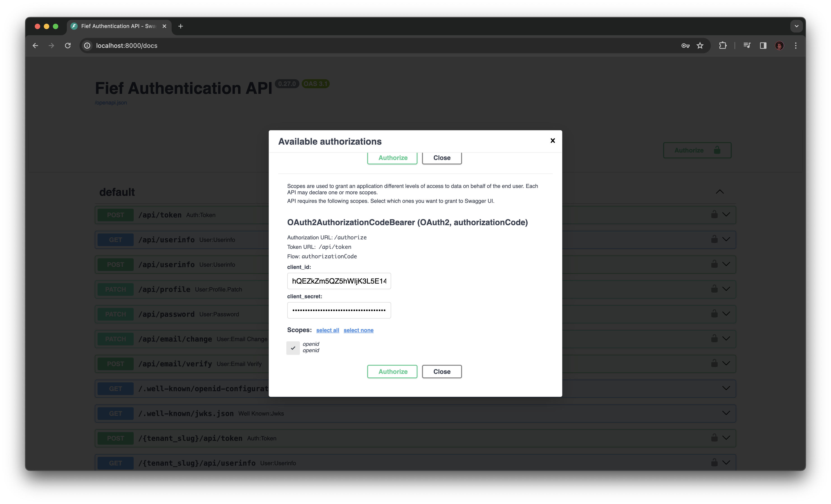Click the address bar URL localhost:8000/docs
The height and width of the screenshot is (504, 831).
[127, 46]
